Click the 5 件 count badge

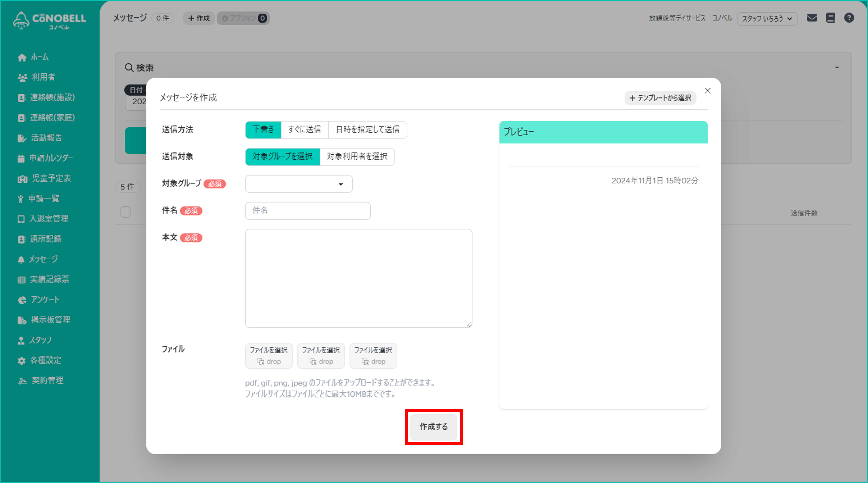[128, 187]
